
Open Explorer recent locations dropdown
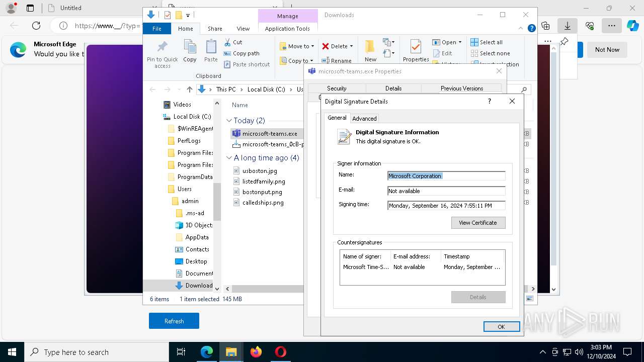coord(178,89)
